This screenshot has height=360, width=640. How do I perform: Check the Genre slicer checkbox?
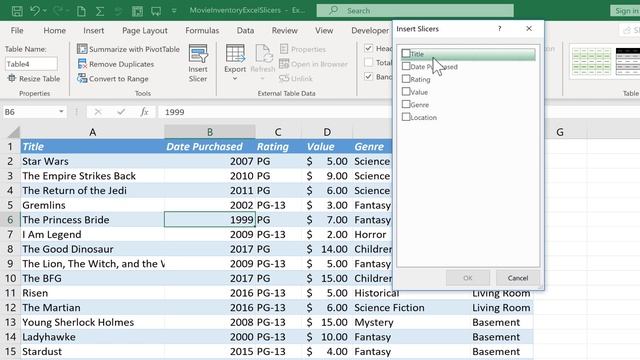406,104
